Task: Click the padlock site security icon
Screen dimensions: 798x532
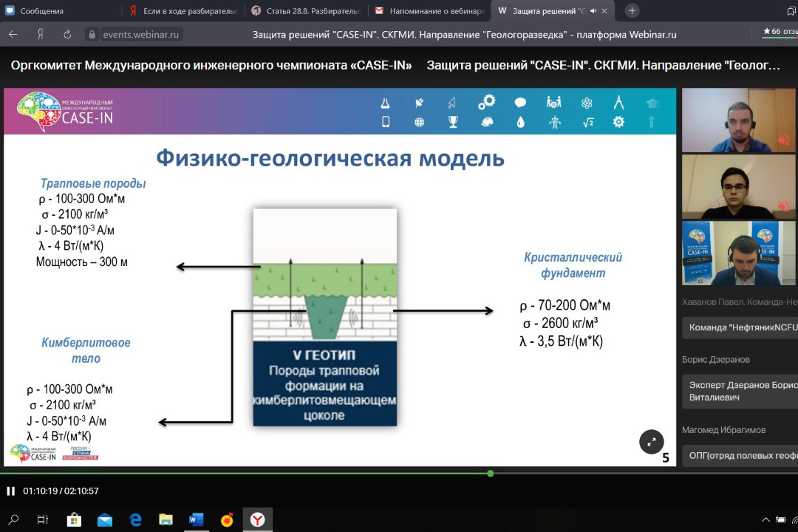Action: [92, 34]
